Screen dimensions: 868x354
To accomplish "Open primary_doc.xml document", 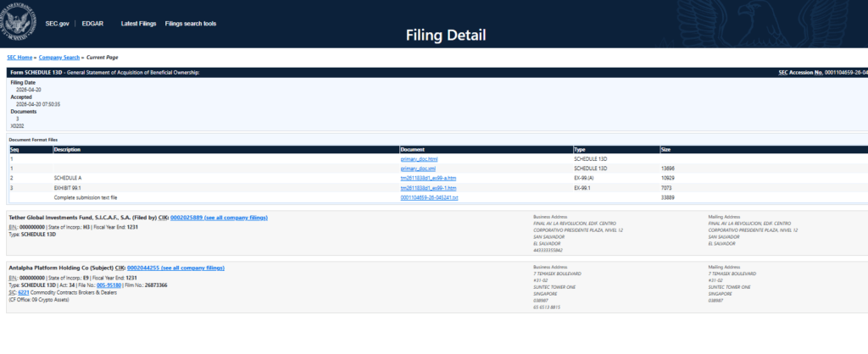I will tap(418, 169).
